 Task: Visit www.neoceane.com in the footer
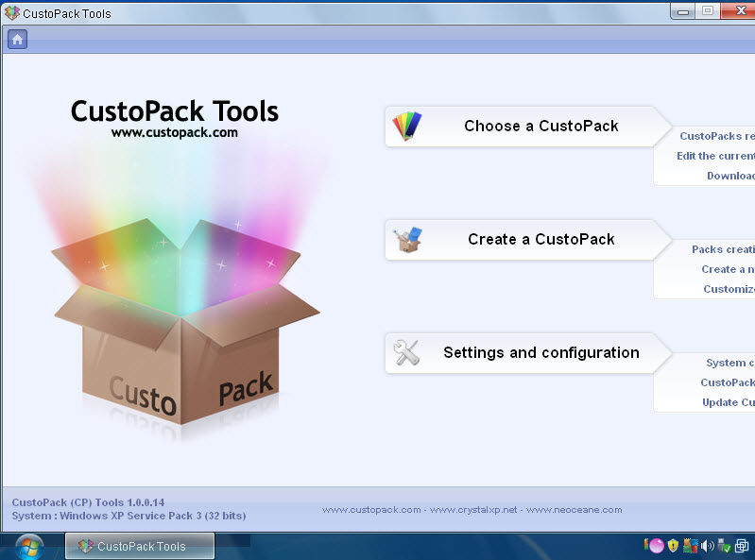click(x=574, y=510)
